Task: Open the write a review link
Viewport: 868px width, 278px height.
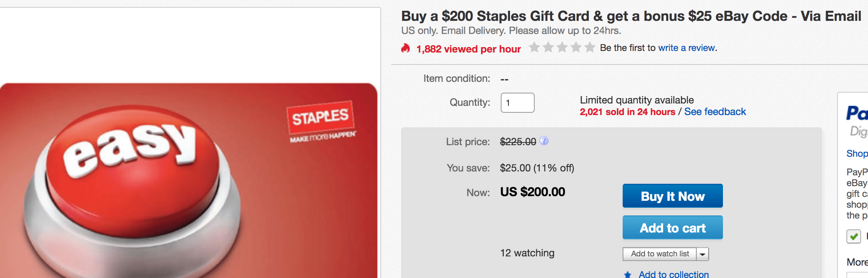Action: [x=687, y=48]
